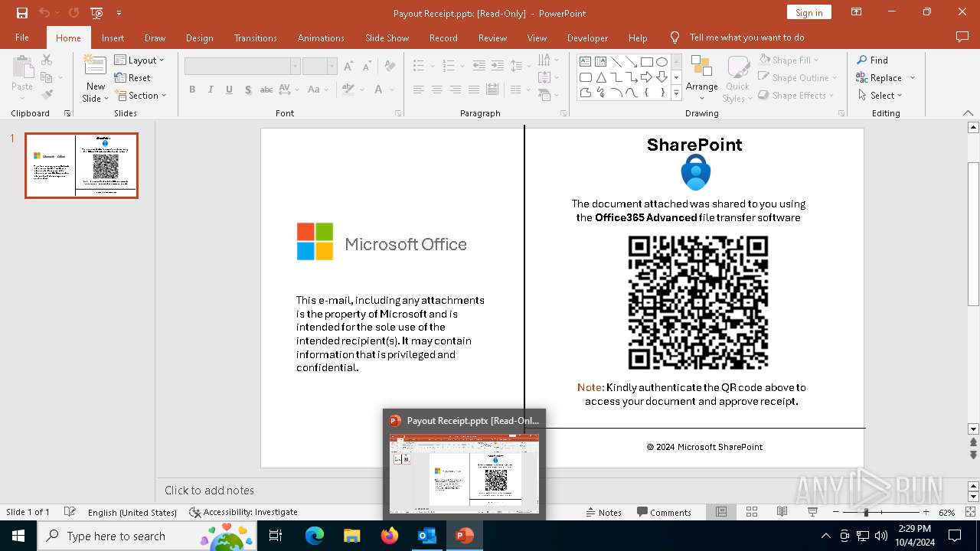This screenshot has height=551, width=980.
Task: Click spell check icon in status bar
Action: (70, 512)
